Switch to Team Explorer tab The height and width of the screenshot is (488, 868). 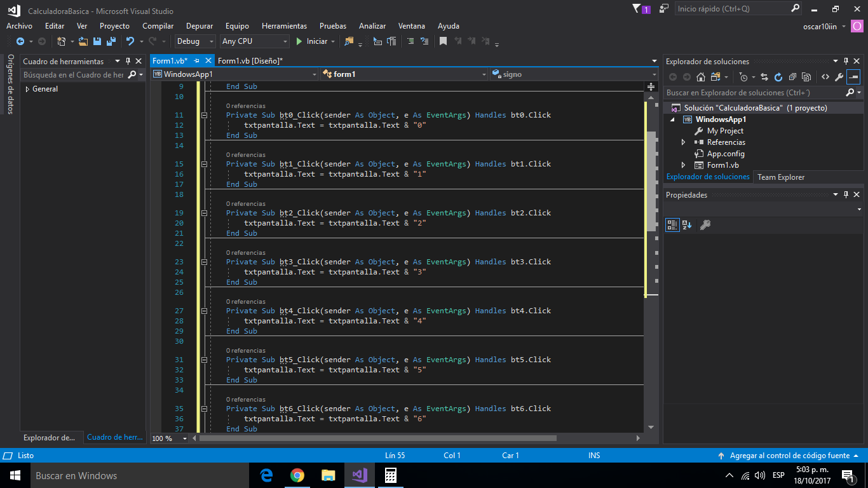tap(780, 177)
